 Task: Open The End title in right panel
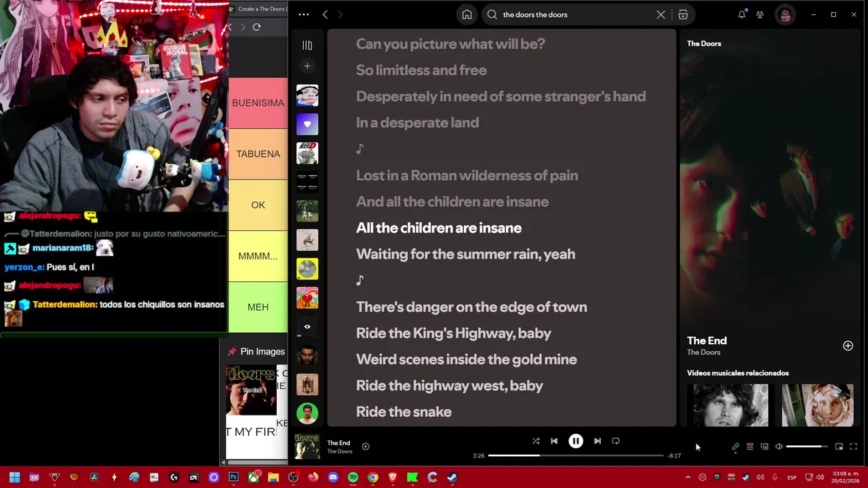point(707,341)
